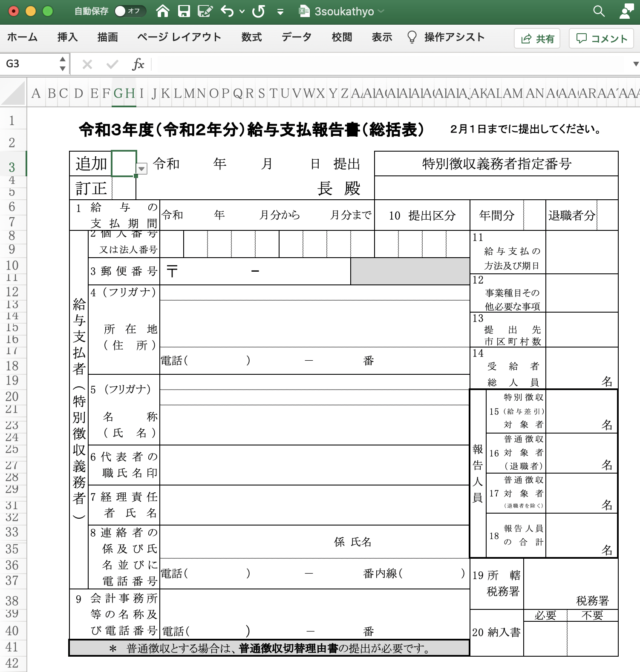
Task: Click the 退職者分 cell
Action: [x=571, y=215]
